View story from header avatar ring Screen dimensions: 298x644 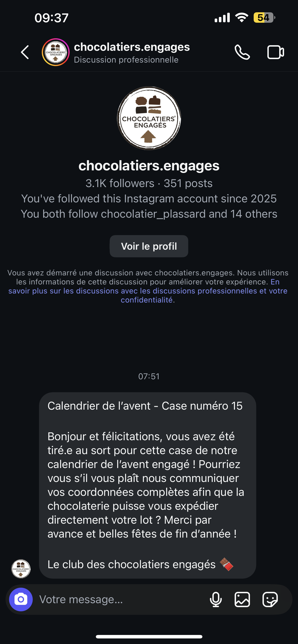tap(55, 52)
